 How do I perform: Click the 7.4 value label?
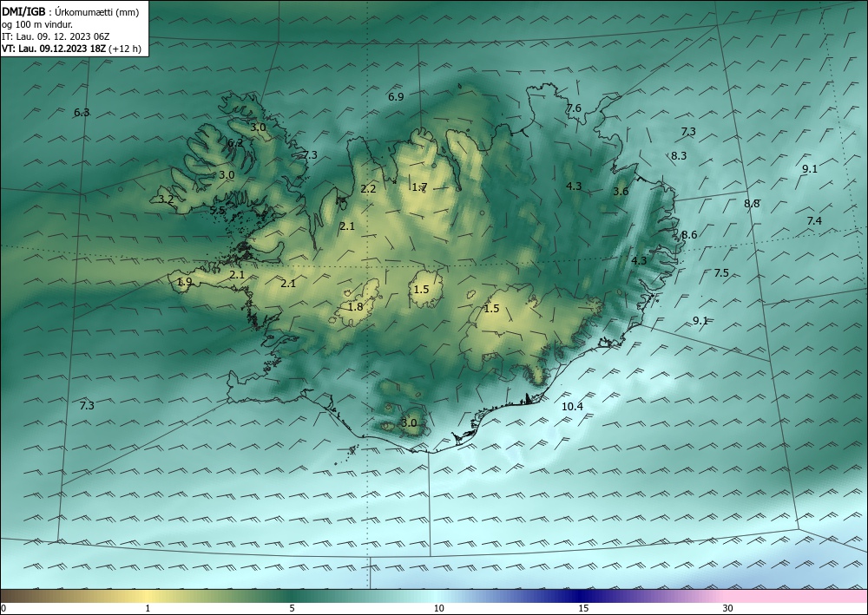(x=814, y=221)
